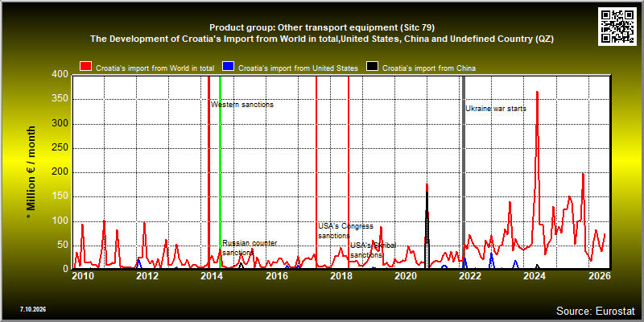Image resolution: width=644 pixels, height=322 pixels.
Task: Click the green vertical Russian counter sanctions line
Action: [x=220, y=172]
